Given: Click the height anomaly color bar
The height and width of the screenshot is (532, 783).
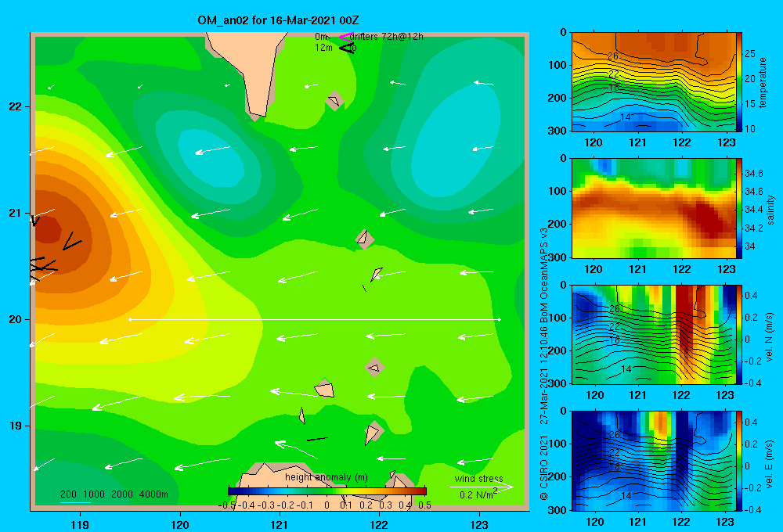Looking at the screenshot, I should point(327,491).
